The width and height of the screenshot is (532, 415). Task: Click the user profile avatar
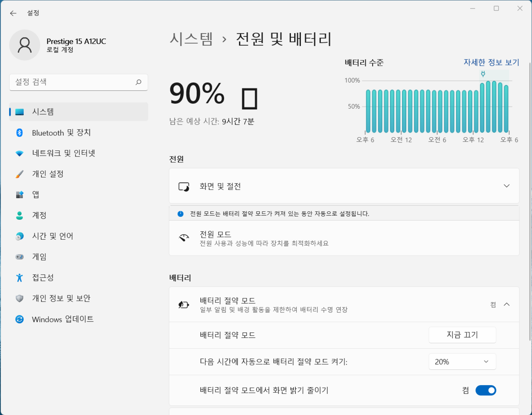pyautogui.click(x=25, y=45)
